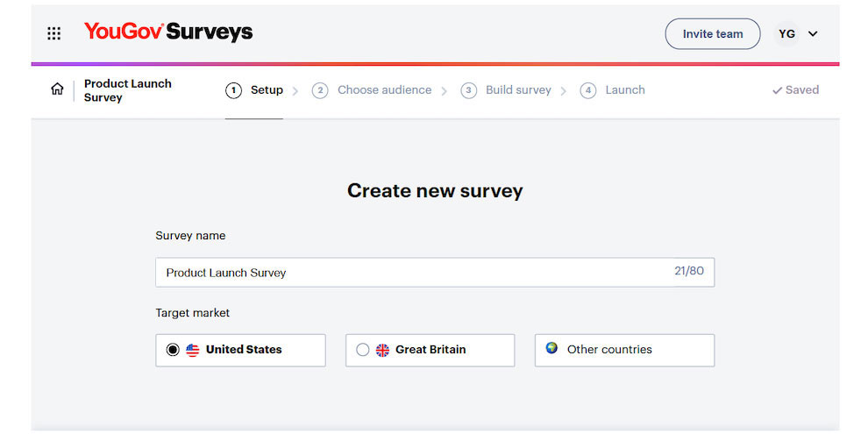Click the Invite team button
868x434 pixels.
712,34
